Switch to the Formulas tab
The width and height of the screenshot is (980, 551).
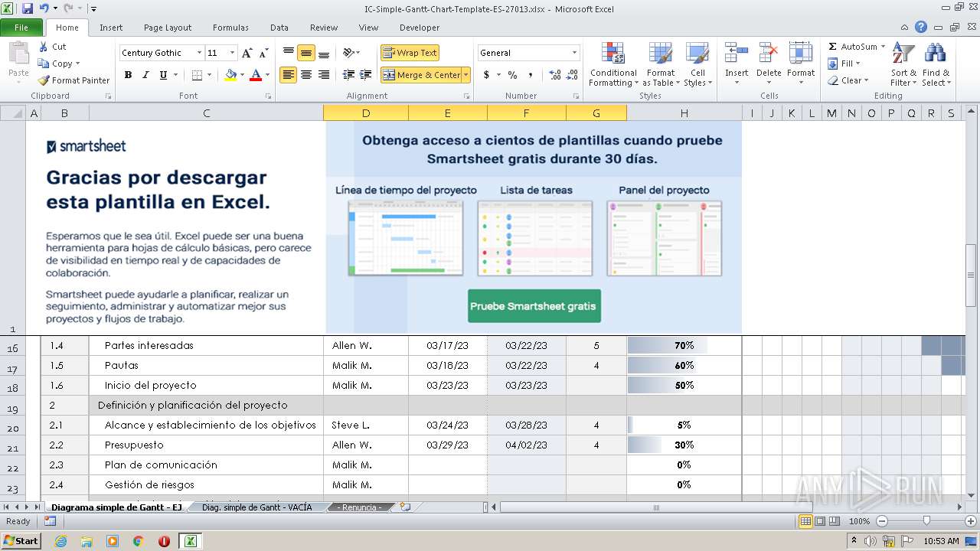(230, 28)
